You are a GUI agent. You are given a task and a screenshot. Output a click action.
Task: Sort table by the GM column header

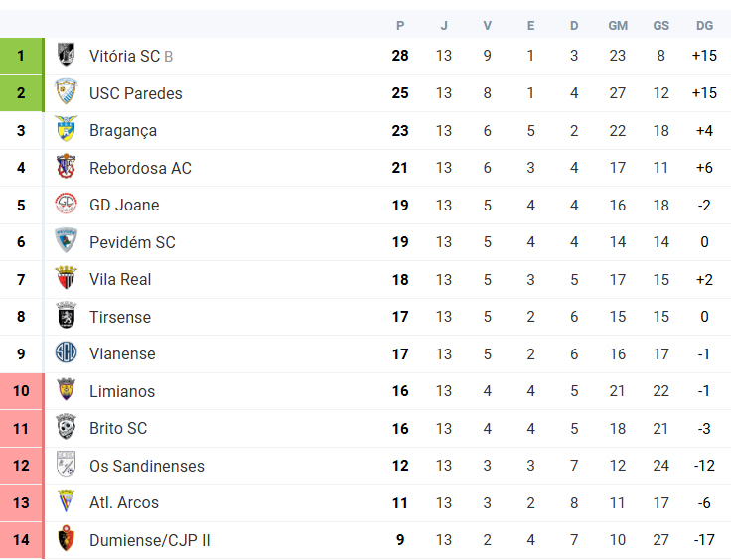tap(618, 26)
